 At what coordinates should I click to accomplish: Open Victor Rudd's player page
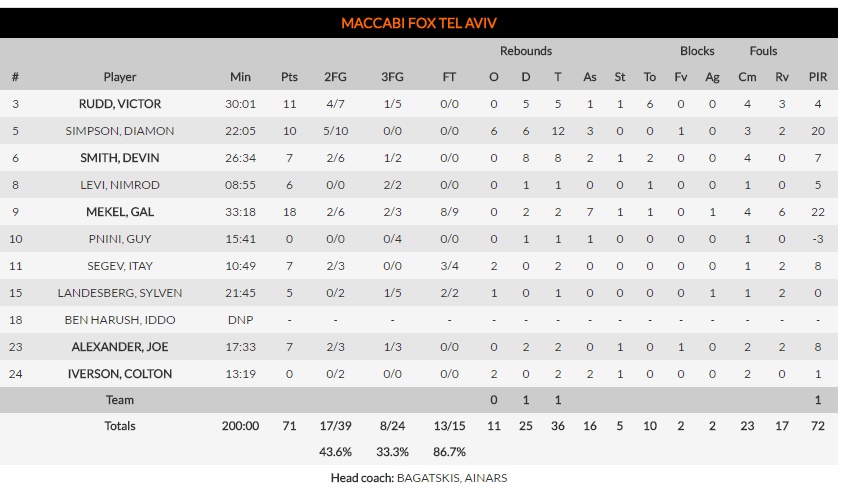click(x=120, y=104)
